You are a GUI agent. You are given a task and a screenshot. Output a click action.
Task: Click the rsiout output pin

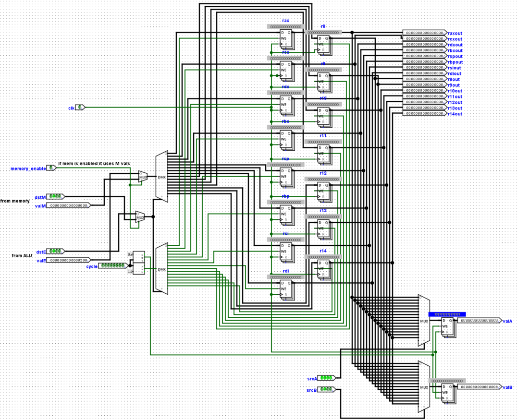coord(425,68)
